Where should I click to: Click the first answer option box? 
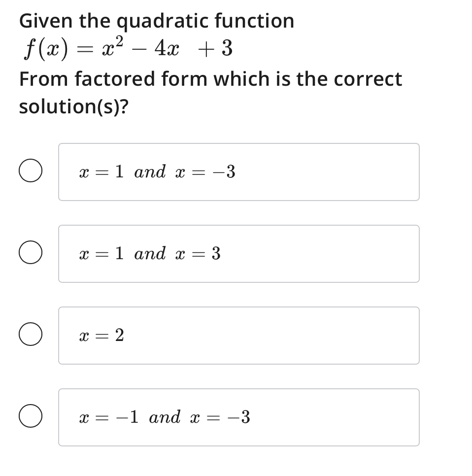238,171
